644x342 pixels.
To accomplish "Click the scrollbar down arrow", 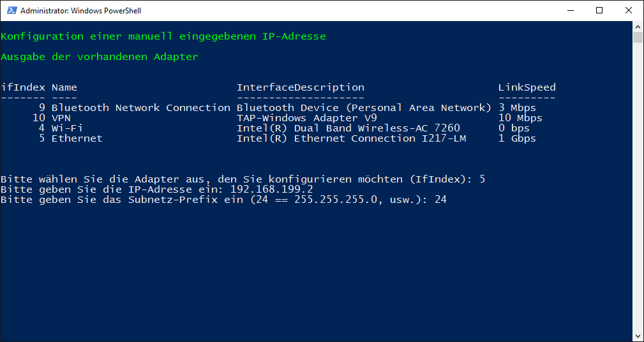I will 638,336.
